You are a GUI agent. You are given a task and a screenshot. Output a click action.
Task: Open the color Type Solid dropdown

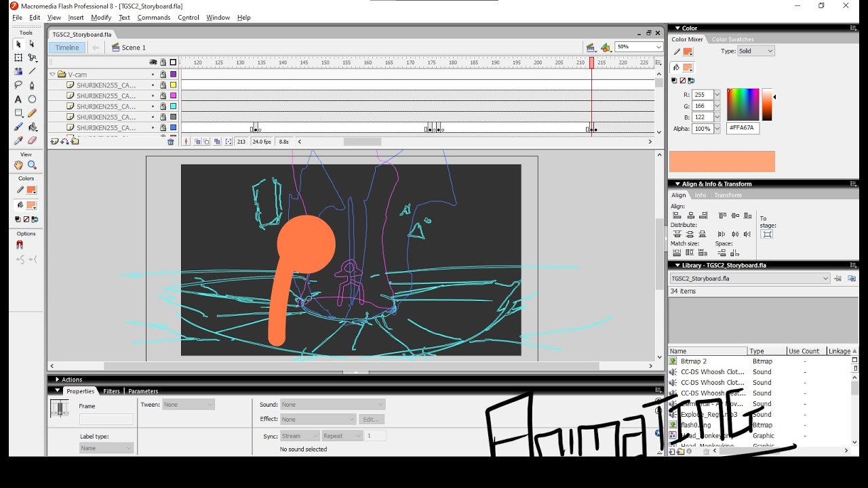pyautogui.click(x=755, y=51)
